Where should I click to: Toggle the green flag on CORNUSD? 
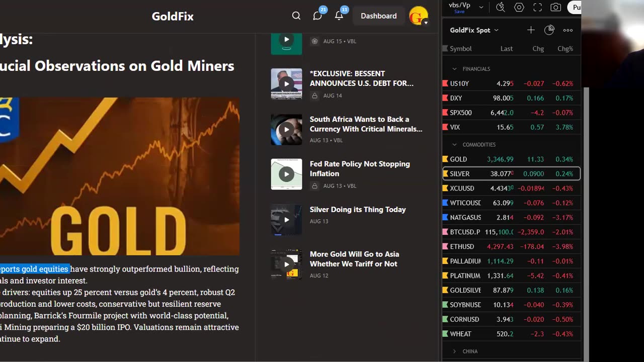[445, 319]
